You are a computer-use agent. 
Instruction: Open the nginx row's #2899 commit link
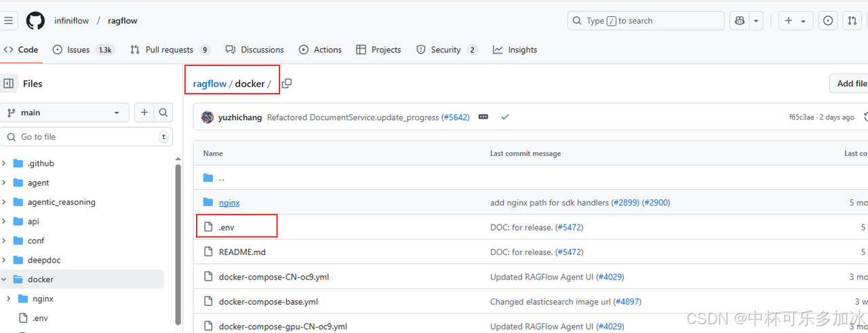point(625,202)
